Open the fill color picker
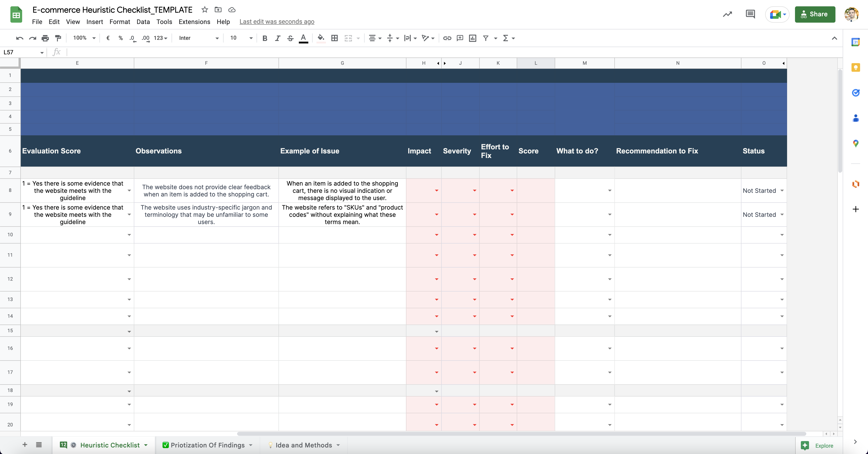The width and height of the screenshot is (868, 454). pyautogui.click(x=321, y=38)
